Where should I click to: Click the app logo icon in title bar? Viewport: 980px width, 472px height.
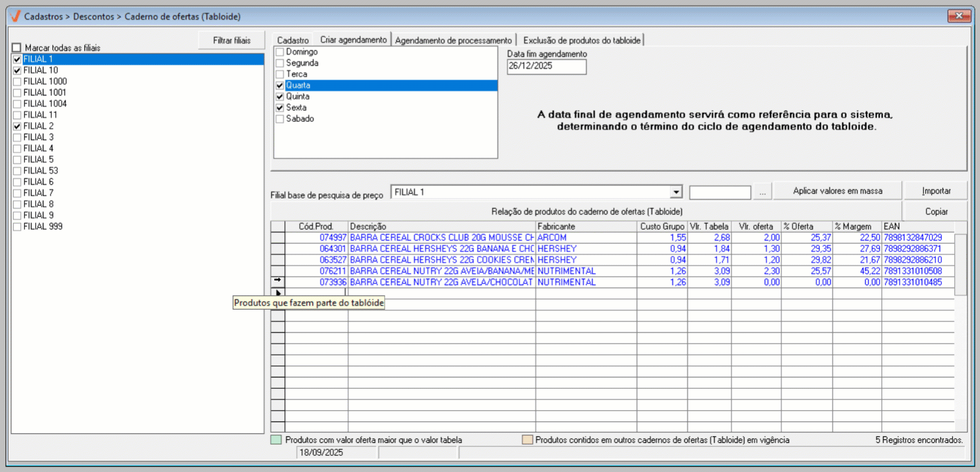pos(15,16)
